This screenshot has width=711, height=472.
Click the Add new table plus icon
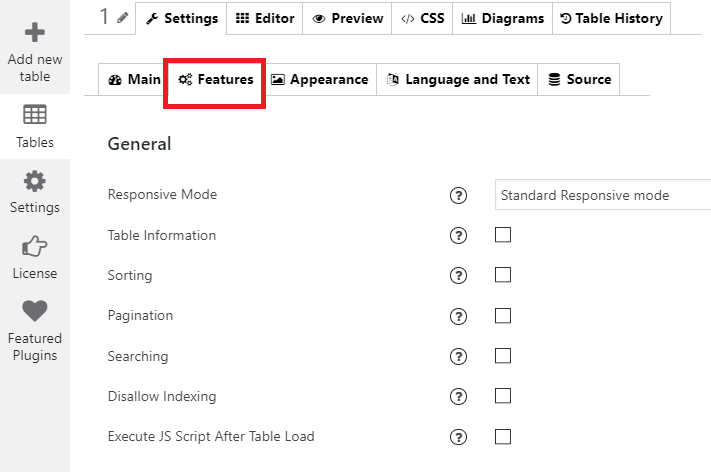(34, 33)
